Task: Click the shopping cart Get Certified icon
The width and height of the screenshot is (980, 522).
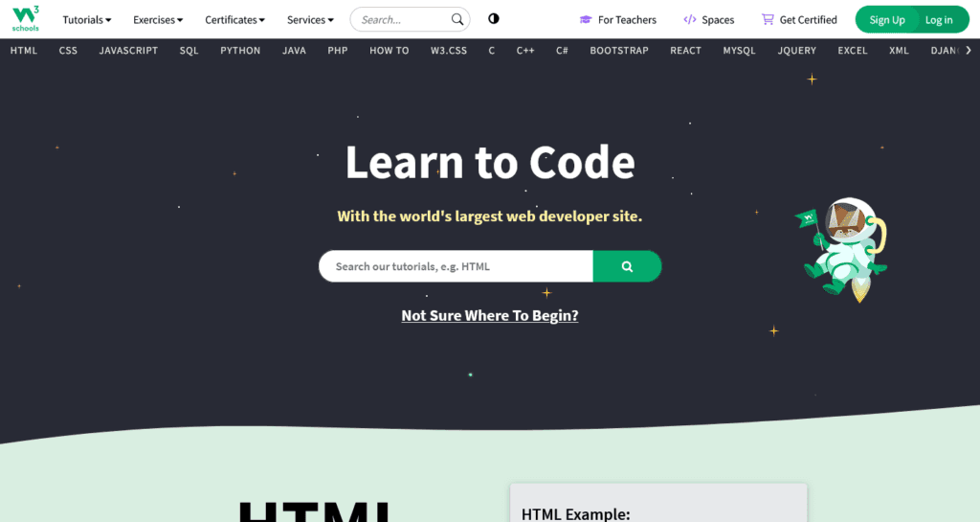Action: [x=768, y=19]
